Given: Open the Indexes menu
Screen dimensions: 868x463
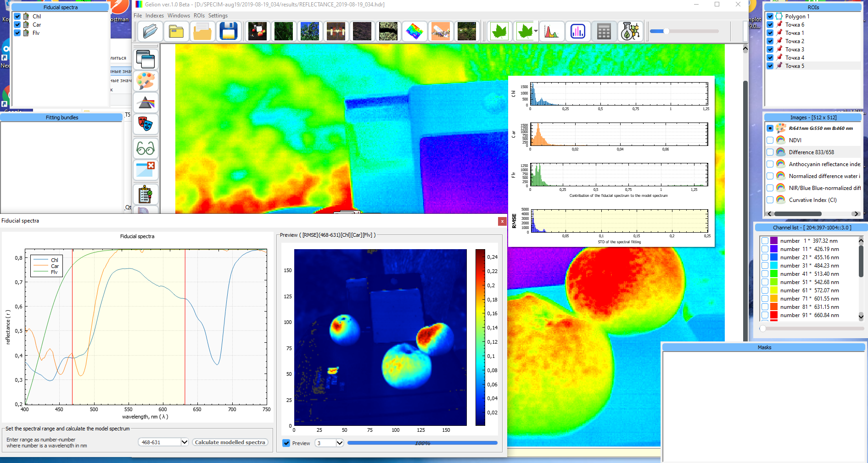Looking at the screenshot, I should pos(155,16).
